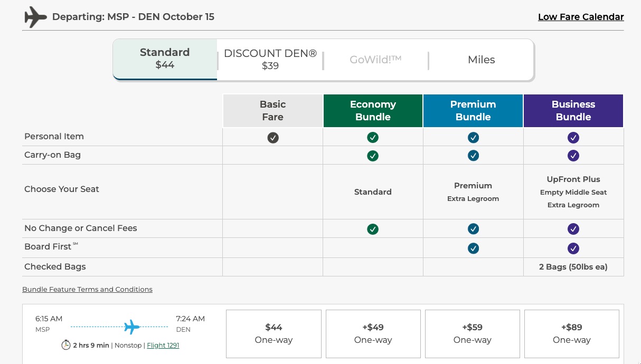
Task: Select the $44 One-way Basic fare
Action: click(274, 333)
